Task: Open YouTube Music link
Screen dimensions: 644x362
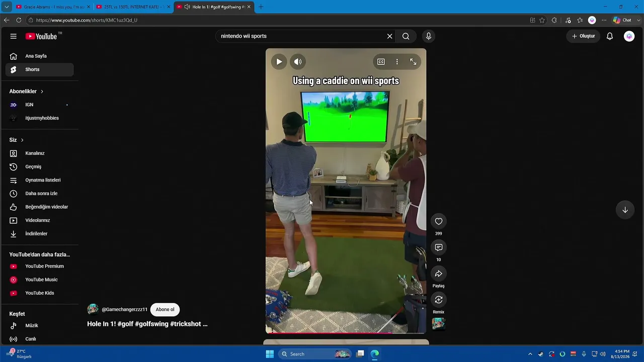Action: 39,280
